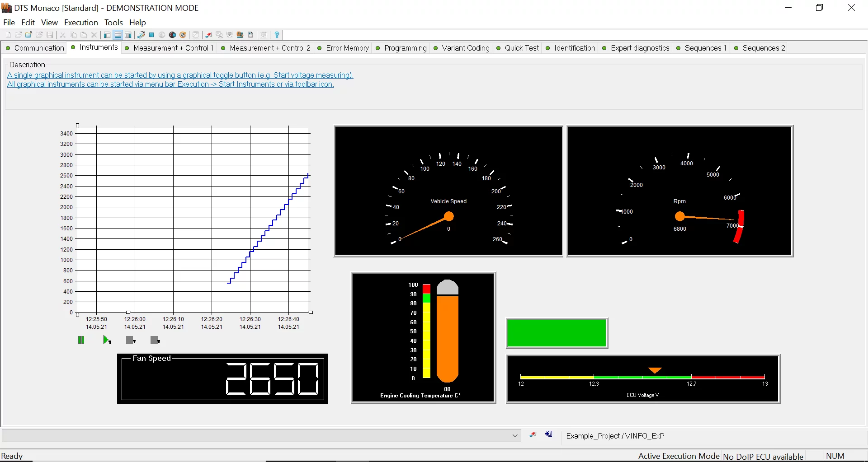Viewport: 868px width, 462px height.
Task: Click the 'All graphical instruments' description link
Action: pyautogui.click(x=170, y=84)
